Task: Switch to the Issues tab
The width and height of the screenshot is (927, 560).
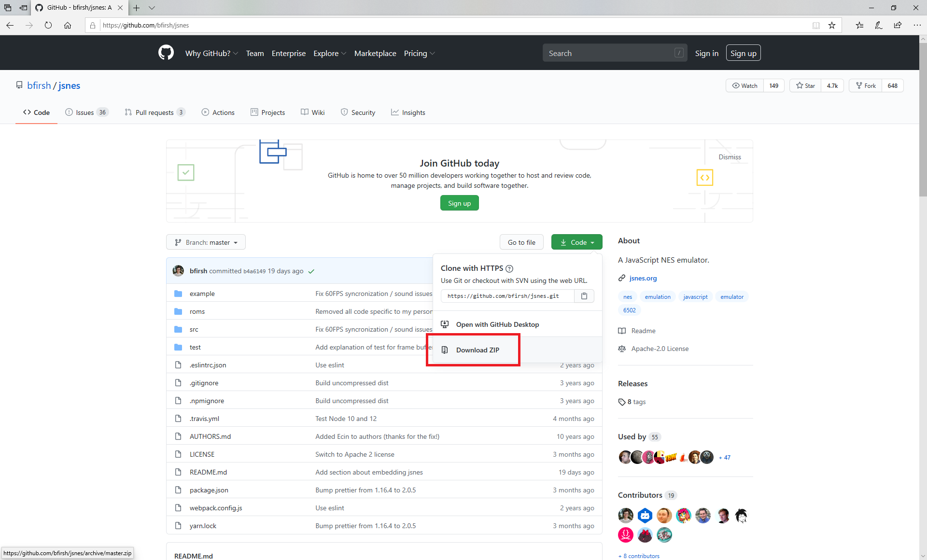Action: point(86,112)
